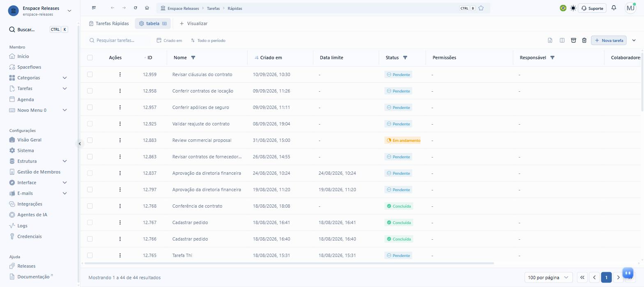Add a view with Visualizar
The height and width of the screenshot is (287, 644).
193,23
